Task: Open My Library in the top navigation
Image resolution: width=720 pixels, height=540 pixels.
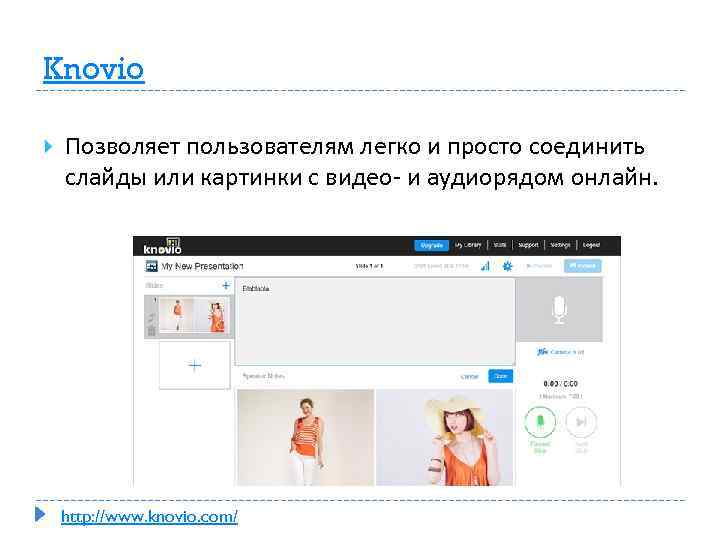Action: (x=468, y=245)
